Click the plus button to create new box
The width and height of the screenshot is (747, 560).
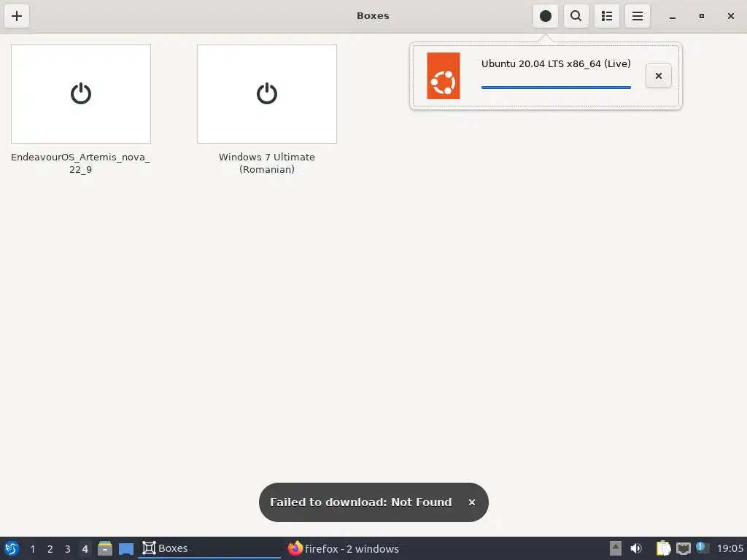tap(17, 16)
